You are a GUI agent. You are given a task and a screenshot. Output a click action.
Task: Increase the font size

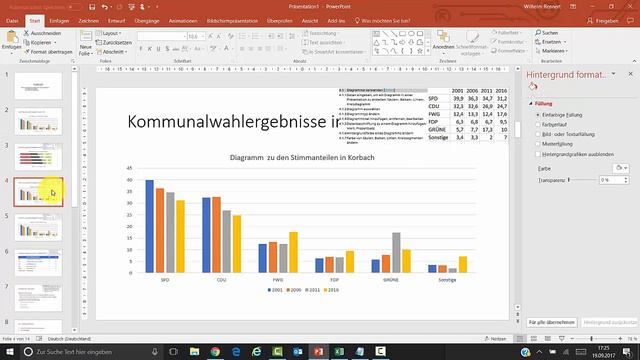[211, 36]
